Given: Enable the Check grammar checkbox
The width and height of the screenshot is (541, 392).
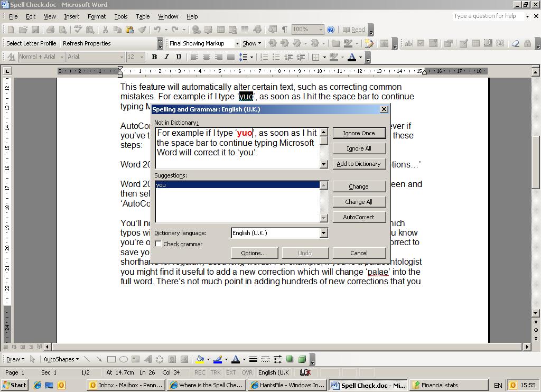Looking at the screenshot, I should point(158,244).
